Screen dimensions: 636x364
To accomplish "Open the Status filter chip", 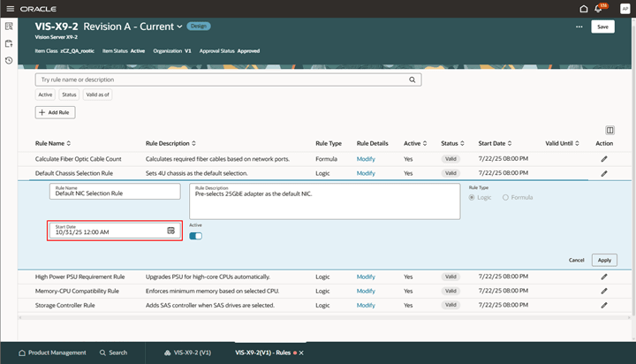I will coord(69,95).
